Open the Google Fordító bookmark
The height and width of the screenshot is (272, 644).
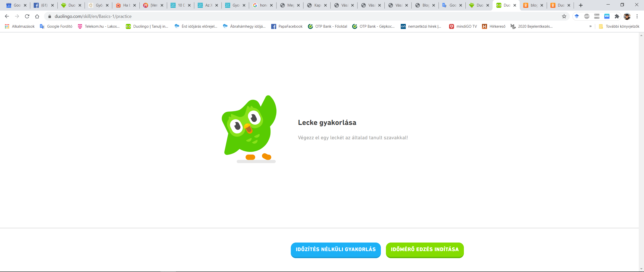click(56, 26)
